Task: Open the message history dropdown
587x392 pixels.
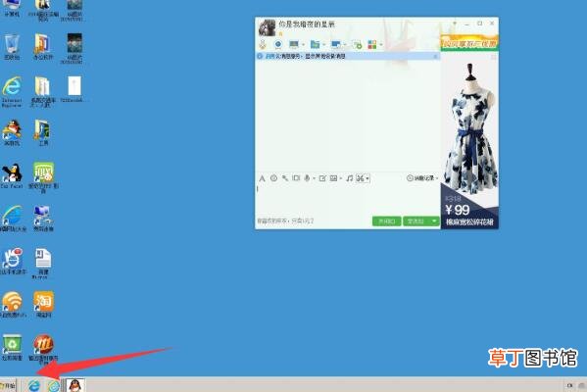Action: point(422,178)
